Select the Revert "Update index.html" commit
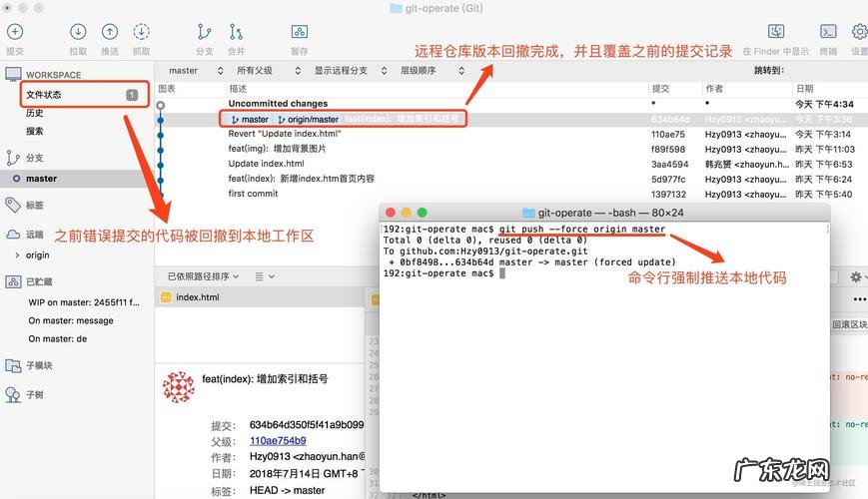Viewport: 868px width, 499px height. [511, 134]
